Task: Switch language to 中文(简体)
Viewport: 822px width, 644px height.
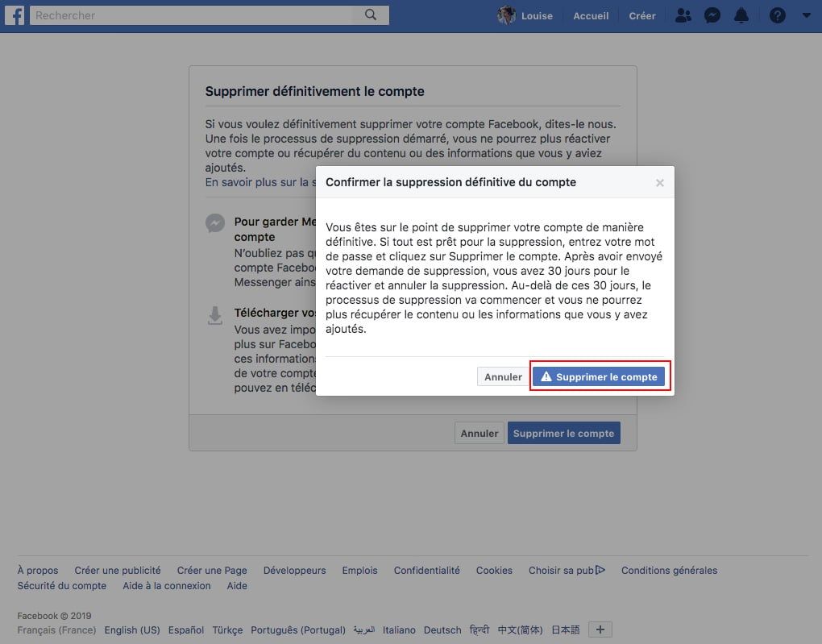Action: point(520,629)
